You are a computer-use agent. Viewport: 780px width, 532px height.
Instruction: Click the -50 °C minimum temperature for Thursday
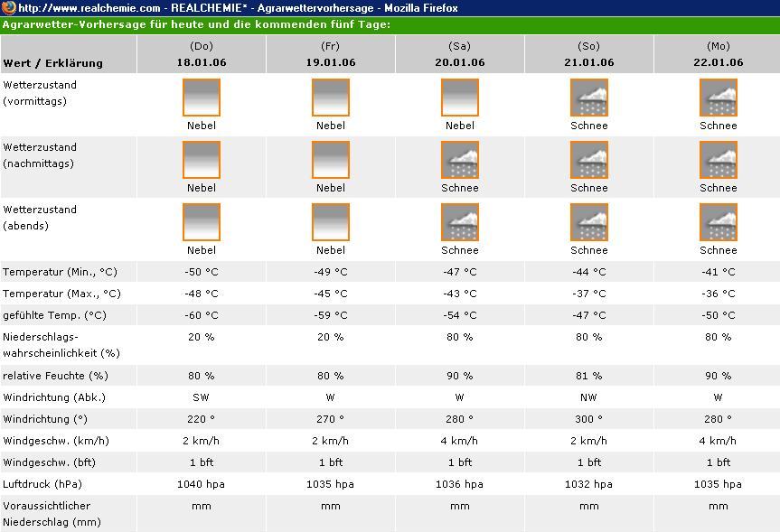202,272
